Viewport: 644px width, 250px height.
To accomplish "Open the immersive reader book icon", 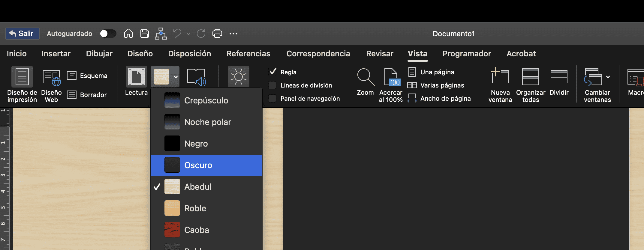I will click(x=197, y=77).
